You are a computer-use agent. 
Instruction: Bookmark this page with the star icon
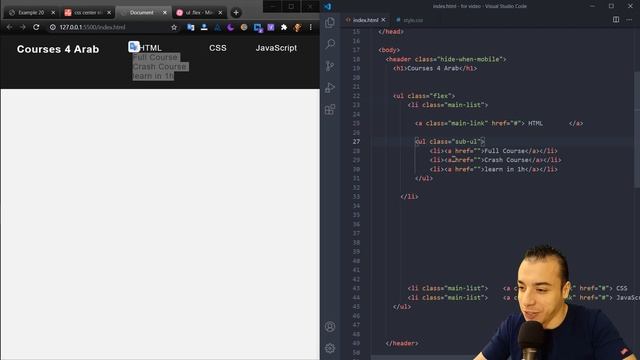coord(174,27)
